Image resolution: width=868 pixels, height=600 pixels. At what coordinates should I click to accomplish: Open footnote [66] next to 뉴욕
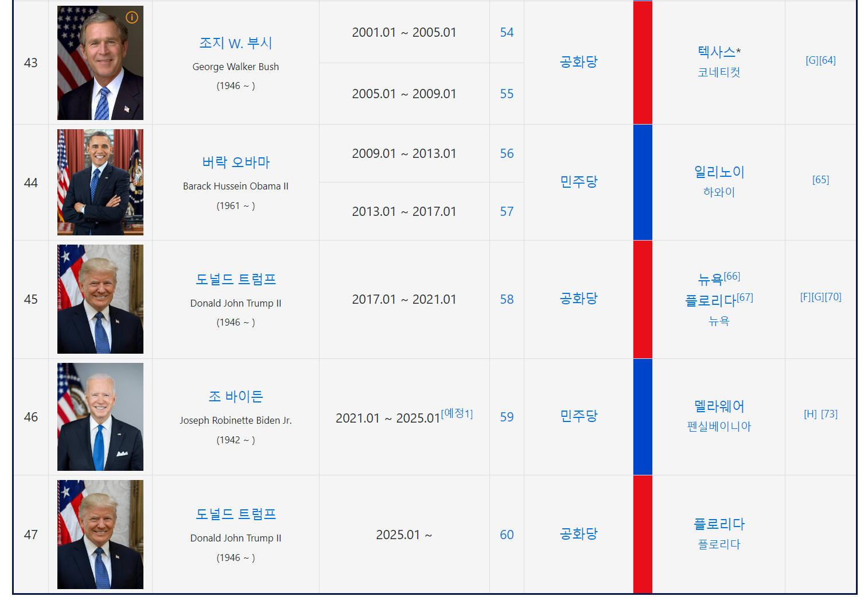[732, 276]
